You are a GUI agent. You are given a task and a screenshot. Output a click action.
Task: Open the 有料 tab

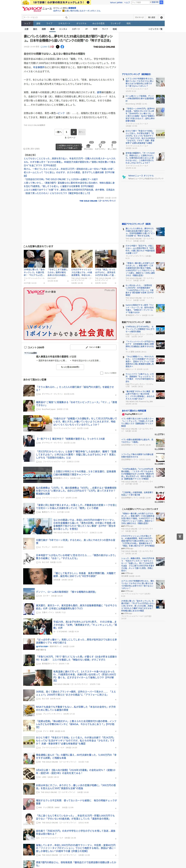pos(128,23)
